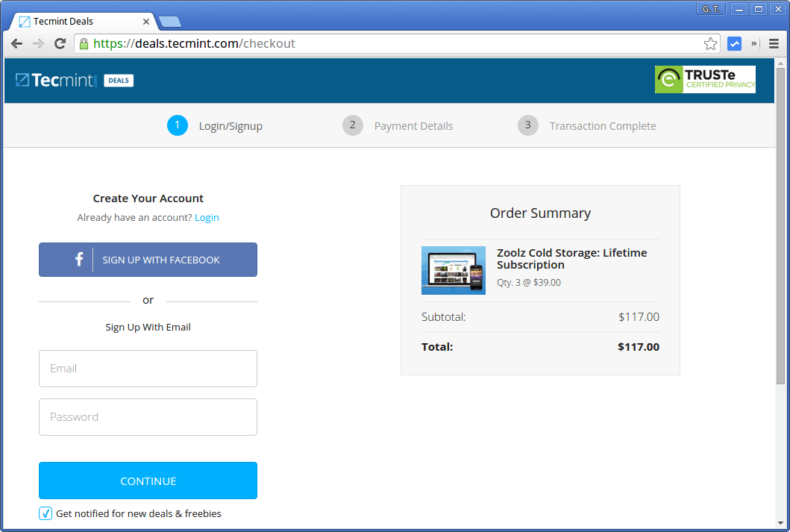Click the padlock icon in the address bar
Viewport: 790px width, 532px height.
(x=84, y=43)
